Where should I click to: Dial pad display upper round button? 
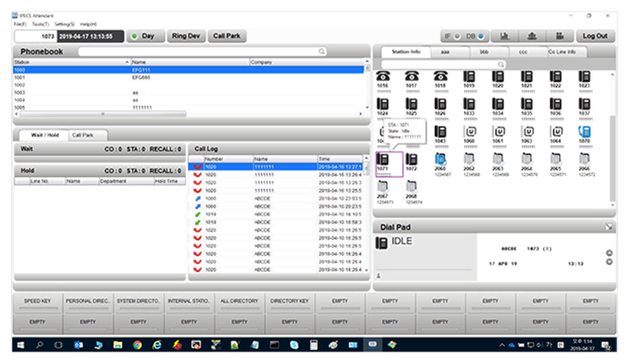click(x=609, y=253)
